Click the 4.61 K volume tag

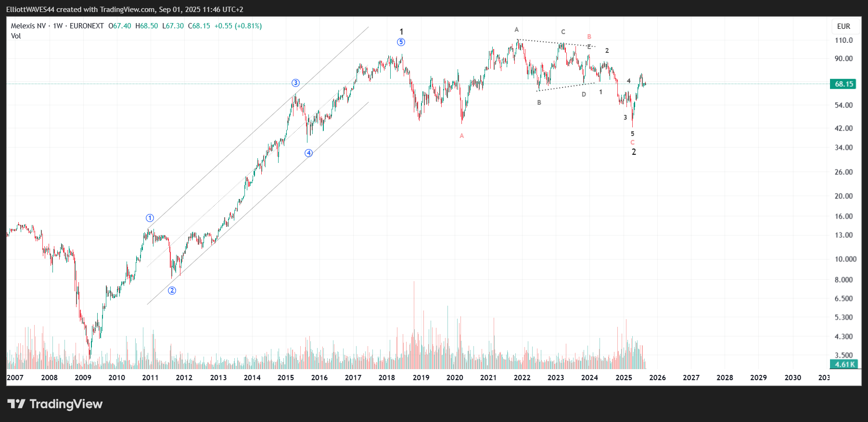[844, 364]
